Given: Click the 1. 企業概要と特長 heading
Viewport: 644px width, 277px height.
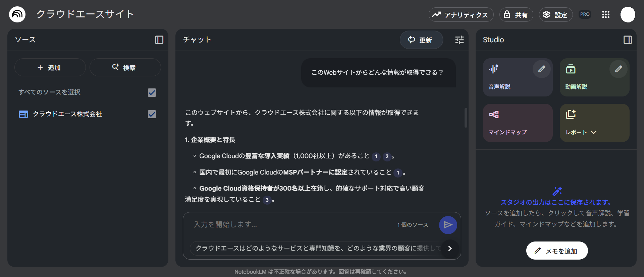Looking at the screenshot, I should (x=210, y=140).
